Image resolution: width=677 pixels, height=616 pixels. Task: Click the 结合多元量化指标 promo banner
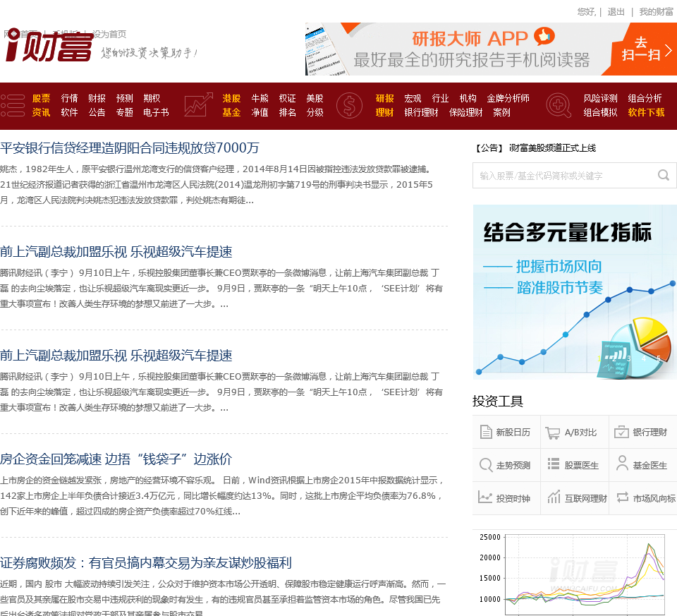click(575, 292)
